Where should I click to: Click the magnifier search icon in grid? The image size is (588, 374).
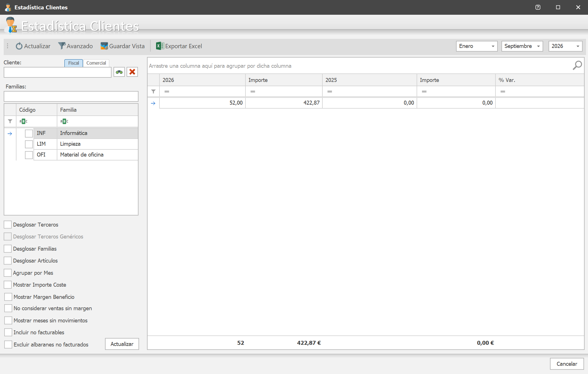click(x=577, y=65)
